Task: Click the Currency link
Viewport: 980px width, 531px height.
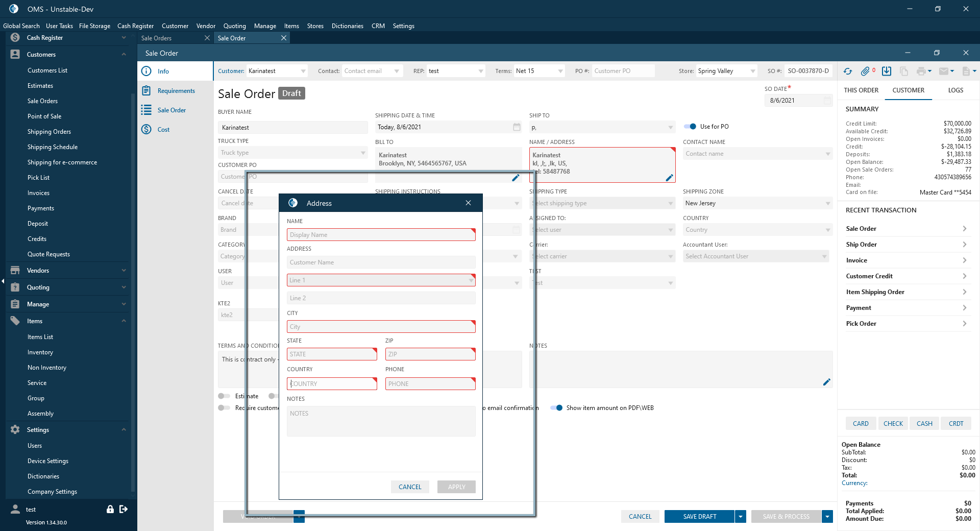Action: coord(854,483)
